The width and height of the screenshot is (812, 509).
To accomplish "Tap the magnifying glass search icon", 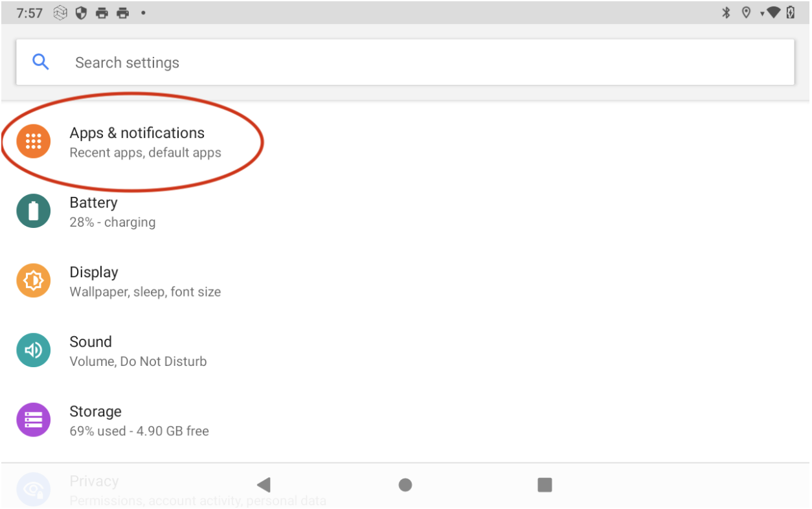I will tap(41, 62).
